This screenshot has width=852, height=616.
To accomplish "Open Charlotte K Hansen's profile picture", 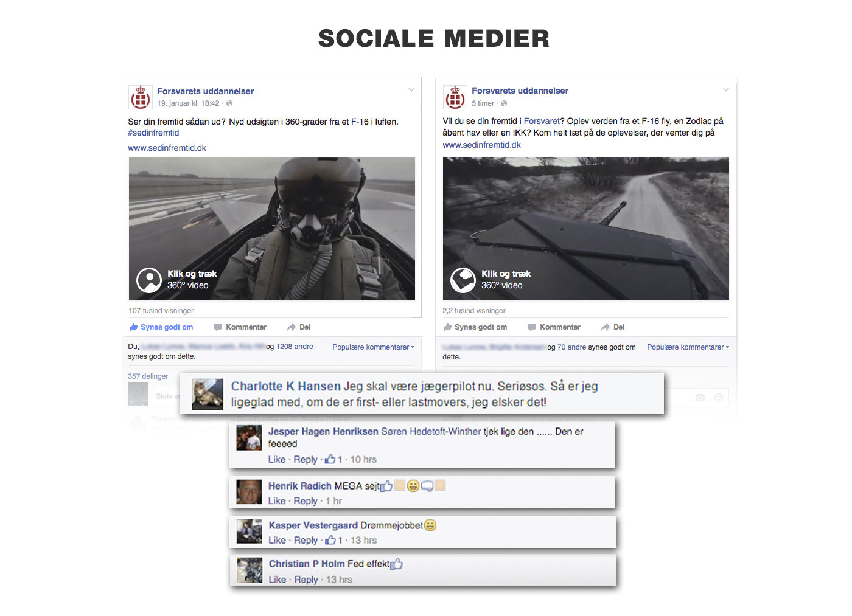I will click(x=208, y=394).
